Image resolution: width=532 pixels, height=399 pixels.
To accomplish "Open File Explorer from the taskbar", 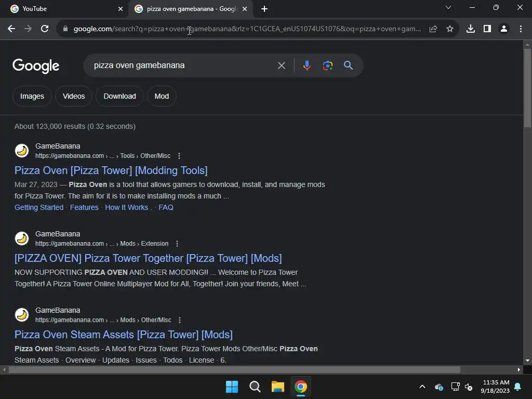I will (x=278, y=387).
